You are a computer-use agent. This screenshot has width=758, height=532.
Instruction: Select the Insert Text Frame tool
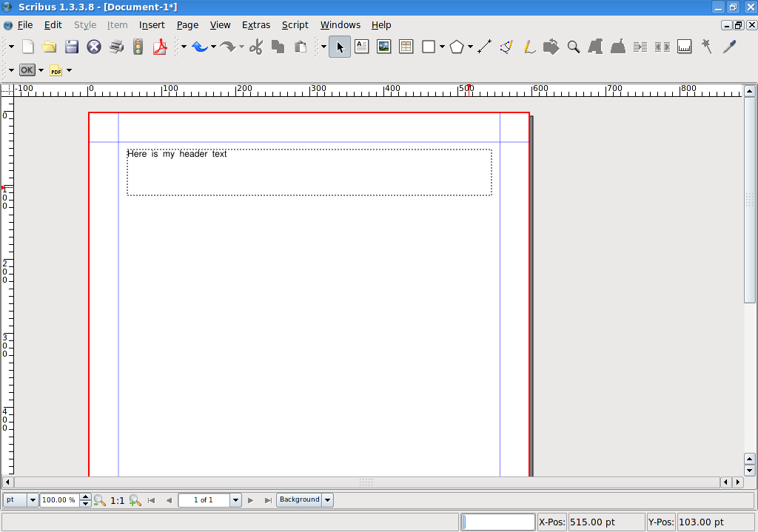361,47
